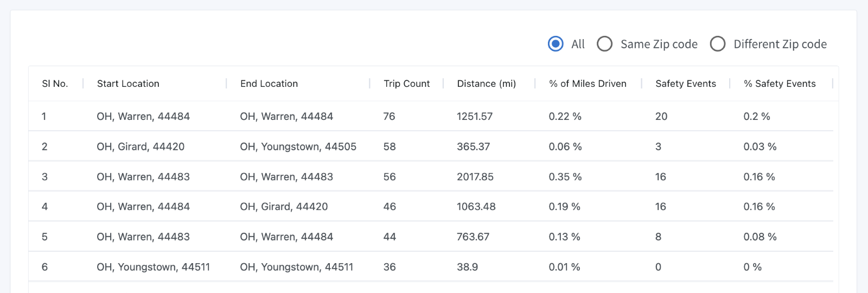
Task: Click safety events value 3 in row 2
Action: [658, 146]
